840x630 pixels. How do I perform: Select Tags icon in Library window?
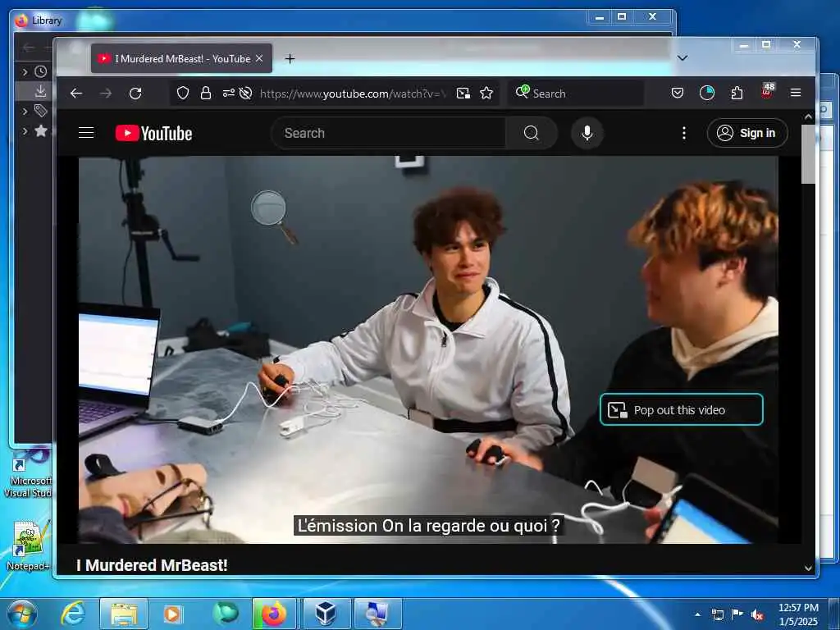[41, 111]
